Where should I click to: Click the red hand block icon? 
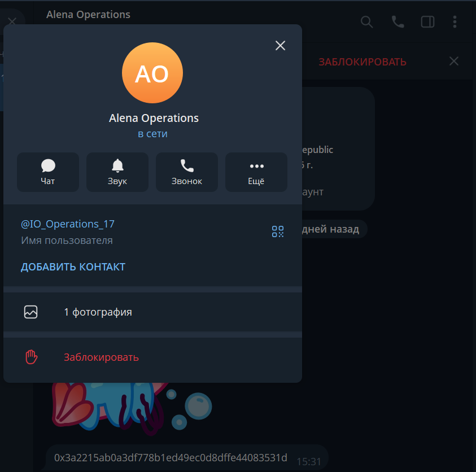(x=31, y=357)
